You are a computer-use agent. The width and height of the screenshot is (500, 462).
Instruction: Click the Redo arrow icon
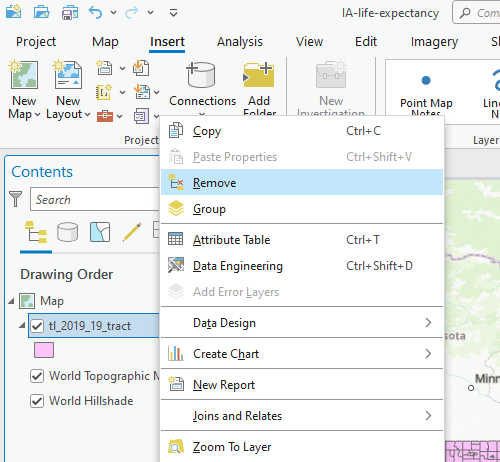pyautogui.click(x=132, y=13)
